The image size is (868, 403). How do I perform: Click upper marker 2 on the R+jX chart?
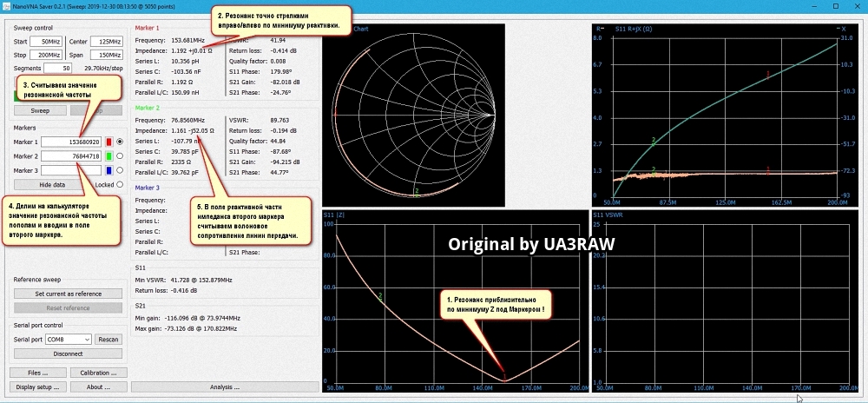pyautogui.click(x=654, y=142)
